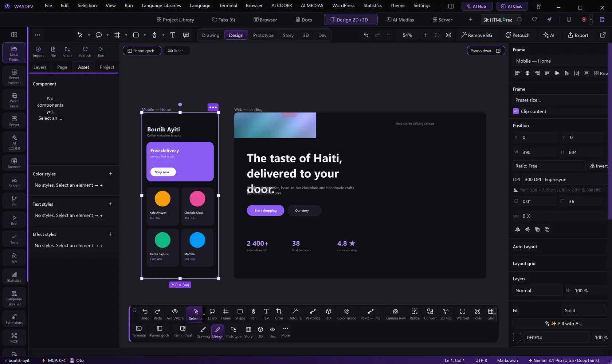Open the AI Medias tab

coord(400,20)
